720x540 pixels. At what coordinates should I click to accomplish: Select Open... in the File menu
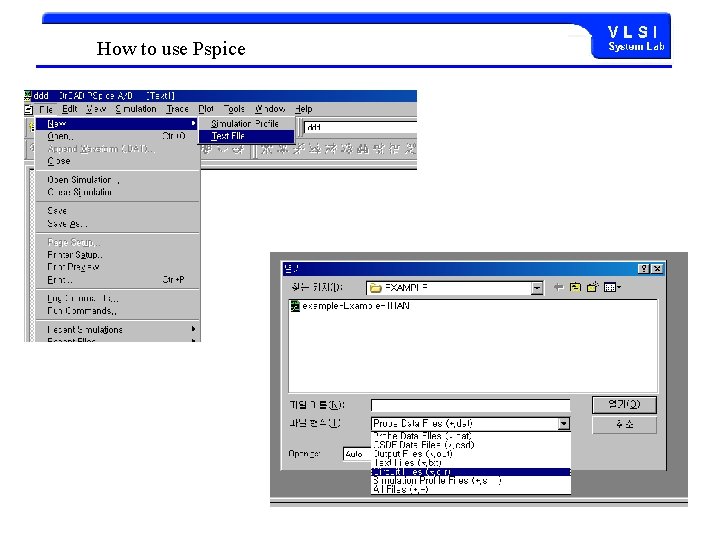point(117,136)
